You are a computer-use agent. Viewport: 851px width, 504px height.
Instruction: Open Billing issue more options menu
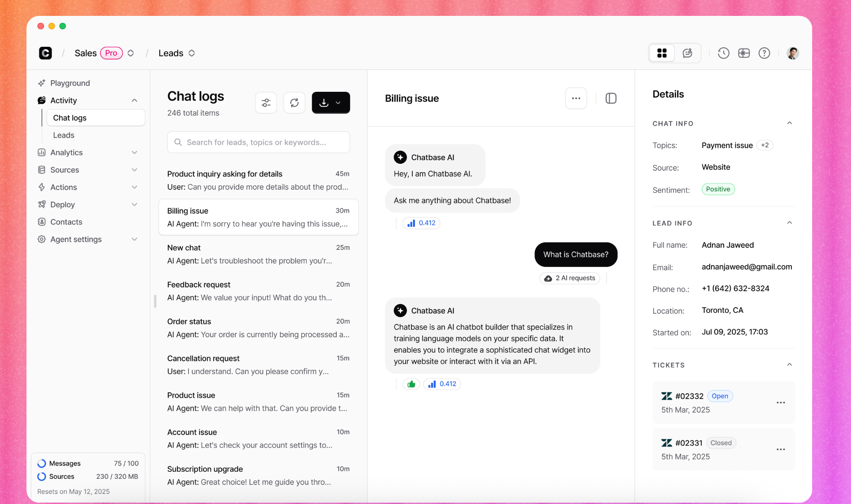coord(576,98)
